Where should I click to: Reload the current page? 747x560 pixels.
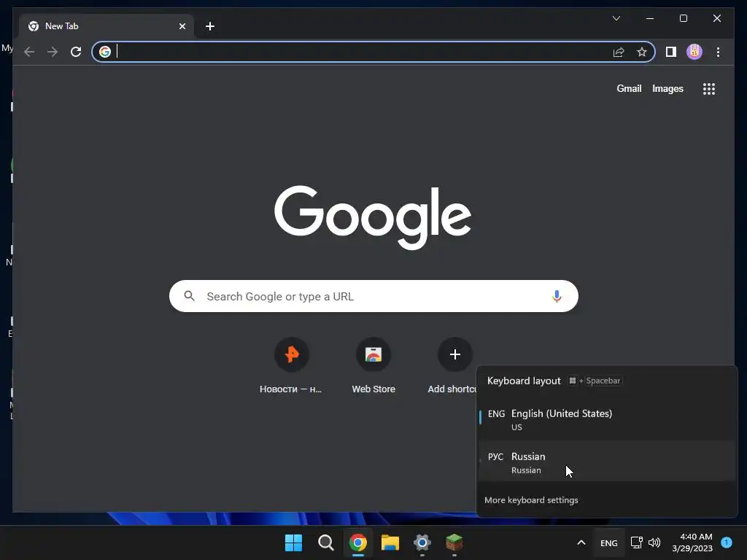tap(76, 52)
